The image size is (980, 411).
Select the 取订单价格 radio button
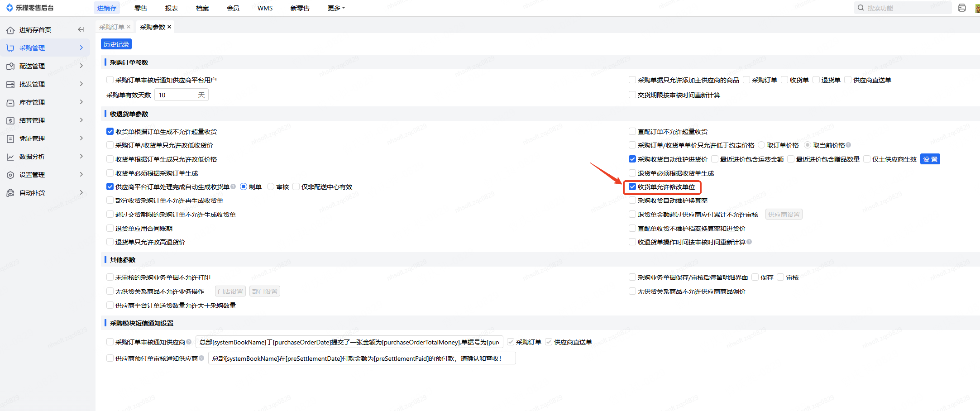(761, 145)
